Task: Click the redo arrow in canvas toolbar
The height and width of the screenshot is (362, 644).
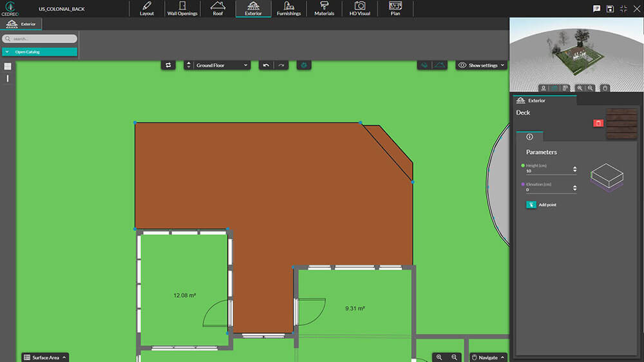Action: [x=281, y=65]
